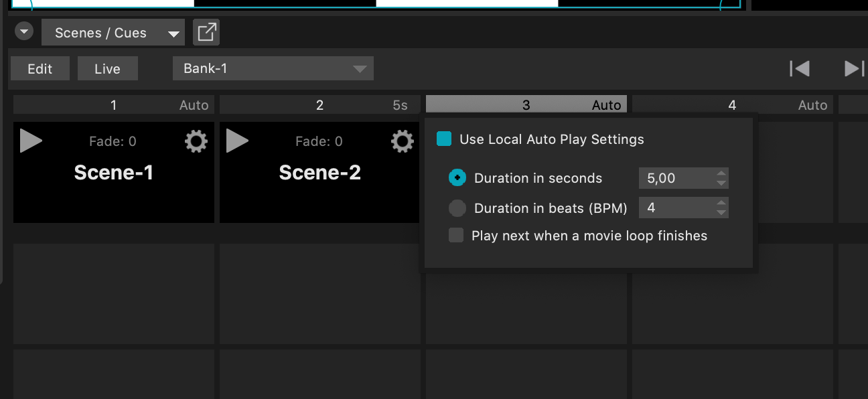
Task: Select Duration in seconds option
Action: (457, 177)
